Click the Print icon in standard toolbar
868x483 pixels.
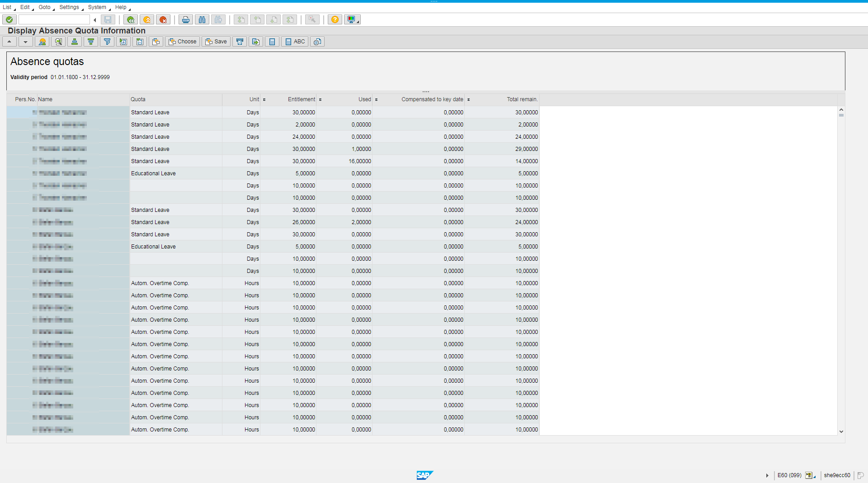coord(185,19)
